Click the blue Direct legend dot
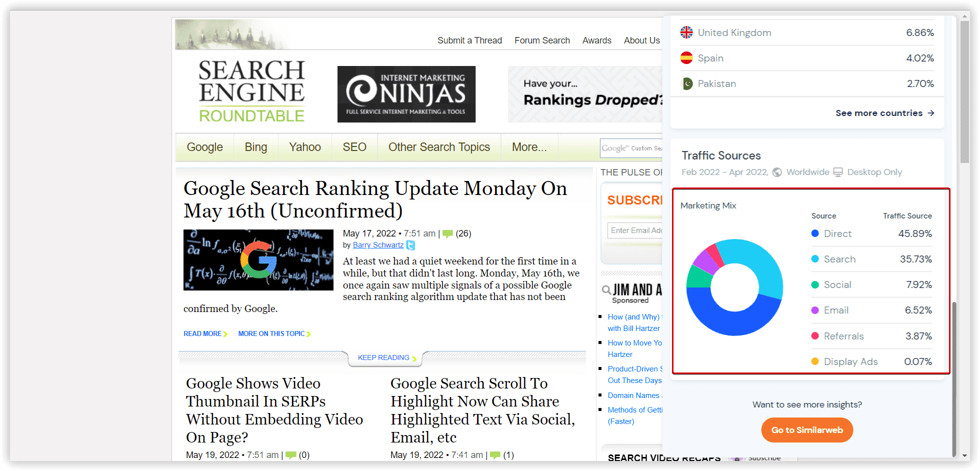Viewport: 980px width, 471px height. click(x=815, y=233)
